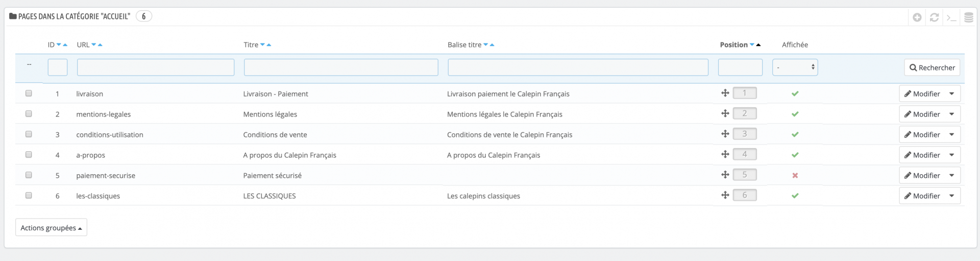Click Modifier for the paiement-securise page
Screen dimensions: 980x261
(x=922, y=175)
